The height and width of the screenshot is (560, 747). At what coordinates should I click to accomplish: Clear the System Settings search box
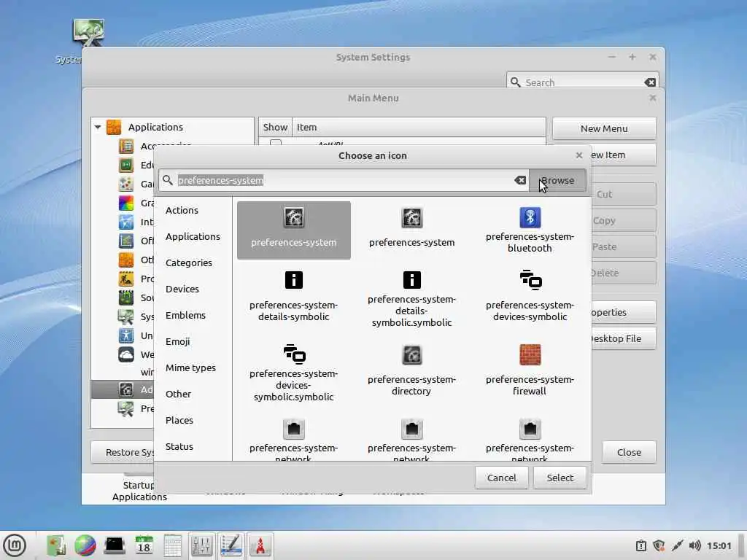pos(650,82)
